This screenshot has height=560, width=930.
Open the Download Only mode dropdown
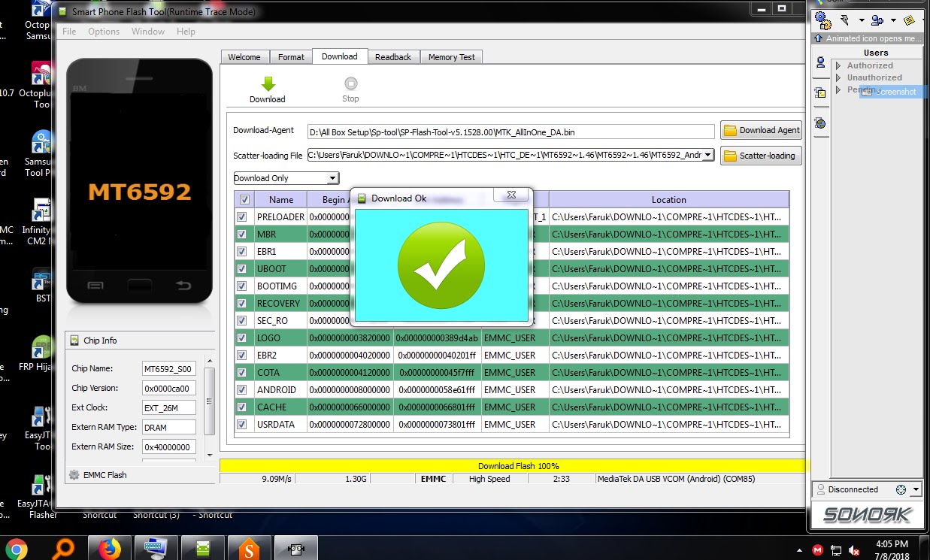[x=332, y=178]
